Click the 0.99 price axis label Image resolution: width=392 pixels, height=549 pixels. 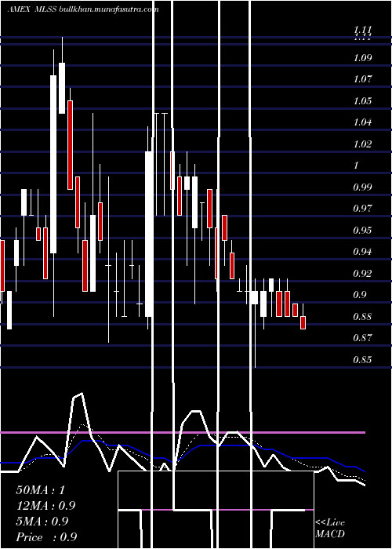pos(362,187)
